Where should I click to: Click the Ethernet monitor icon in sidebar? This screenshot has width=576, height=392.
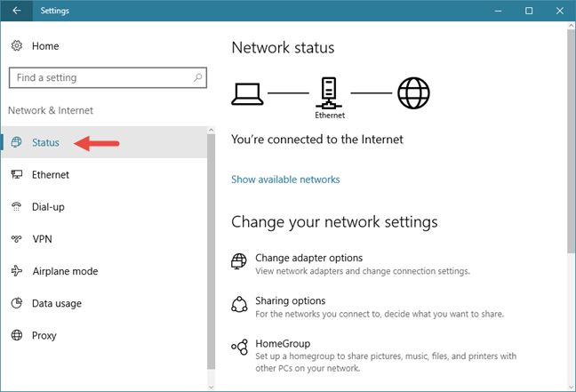click(x=16, y=175)
